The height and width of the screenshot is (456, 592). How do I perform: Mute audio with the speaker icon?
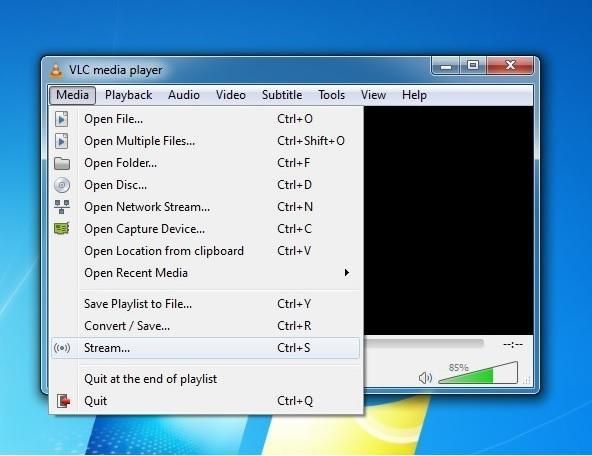point(425,377)
